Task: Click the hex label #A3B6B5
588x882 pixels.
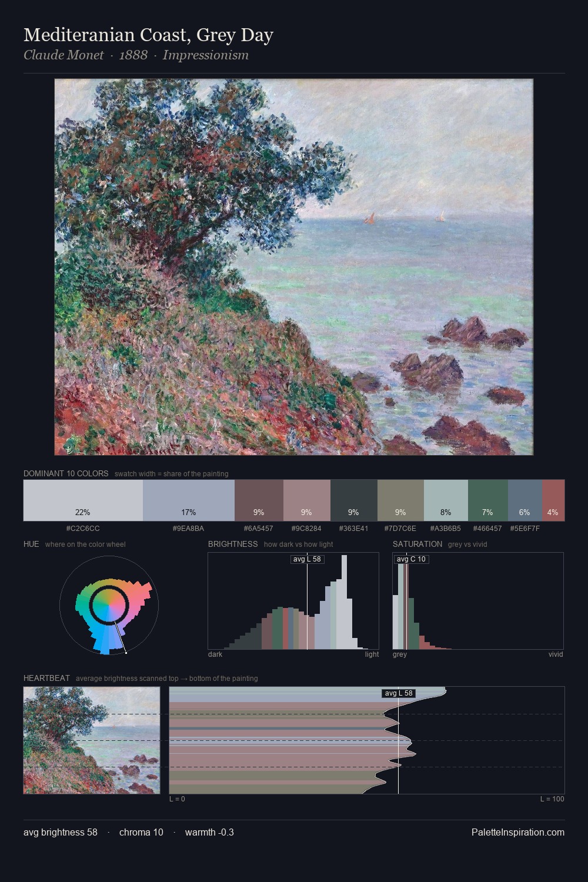Action: coord(446,529)
